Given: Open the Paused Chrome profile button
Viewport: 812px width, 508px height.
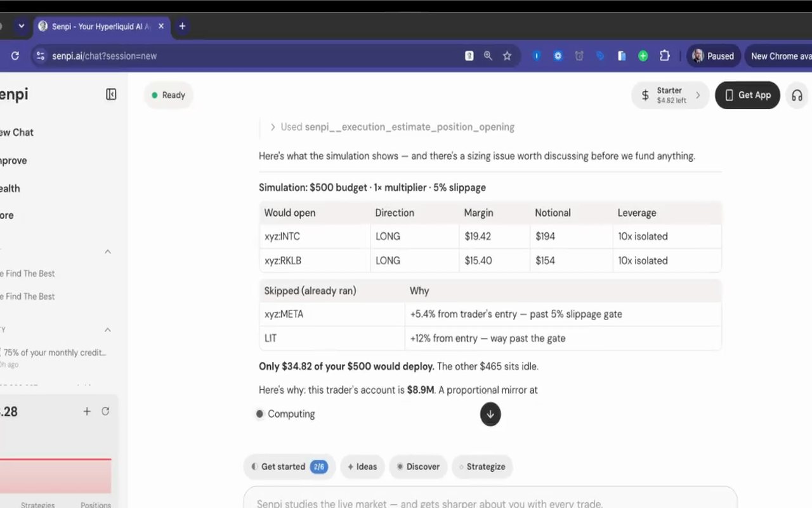Looking at the screenshot, I should coord(713,56).
